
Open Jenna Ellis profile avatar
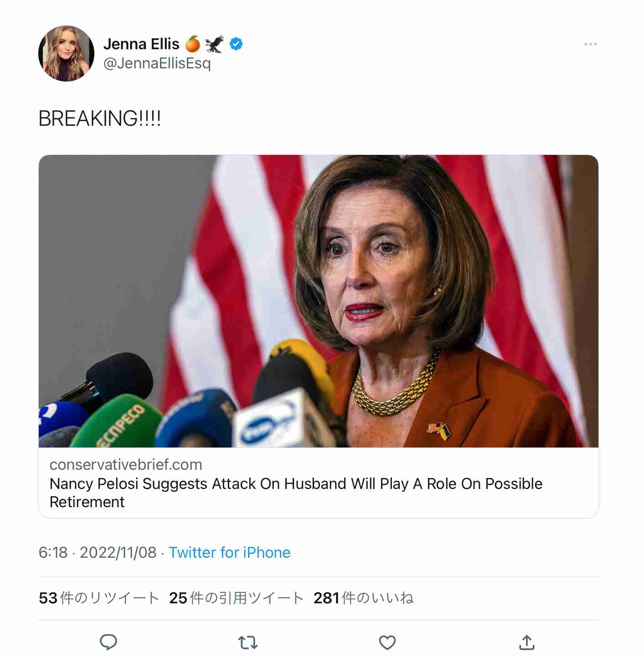tap(67, 54)
